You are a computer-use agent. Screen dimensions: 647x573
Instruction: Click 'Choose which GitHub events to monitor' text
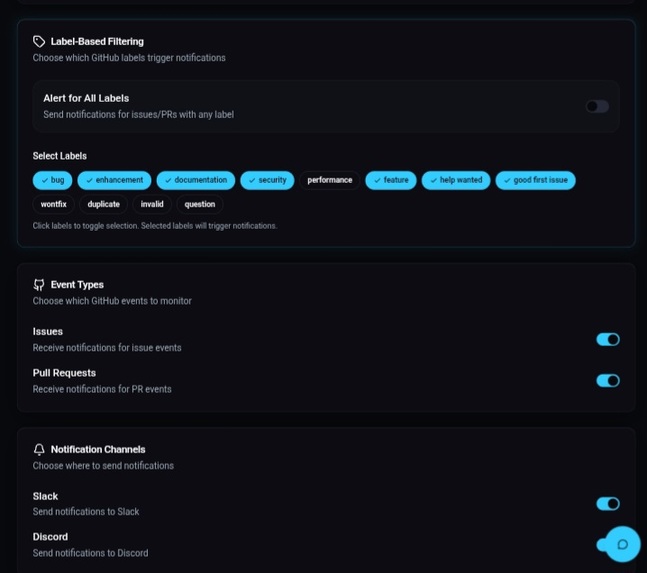(x=112, y=301)
